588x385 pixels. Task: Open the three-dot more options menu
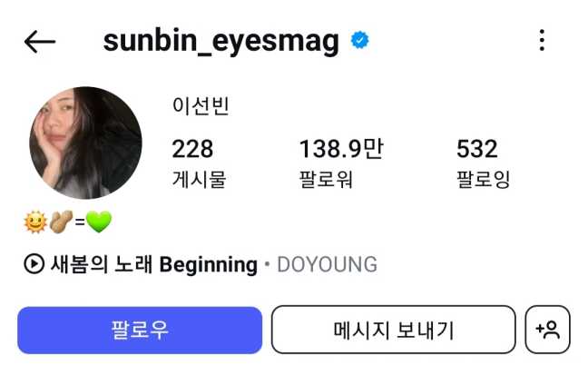[542, 40]
